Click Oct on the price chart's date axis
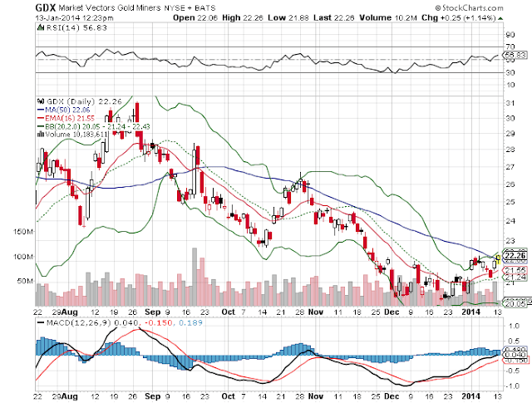This screenshot has width=532, height=403. tap(228, 312)
